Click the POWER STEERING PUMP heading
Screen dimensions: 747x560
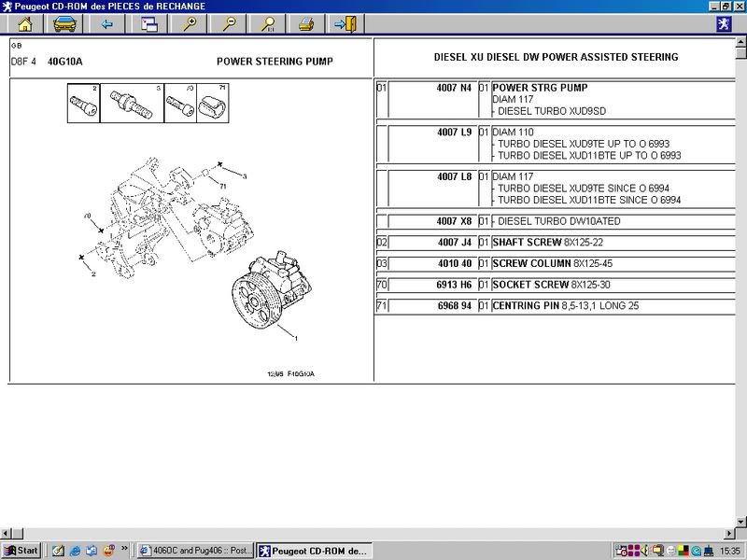(x=275, y=62)
